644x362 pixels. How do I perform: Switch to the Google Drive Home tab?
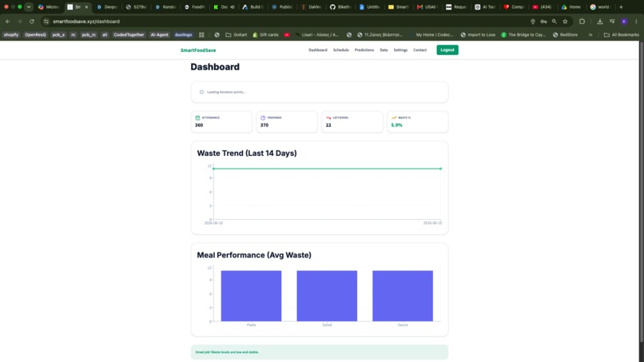pos(571,7)
